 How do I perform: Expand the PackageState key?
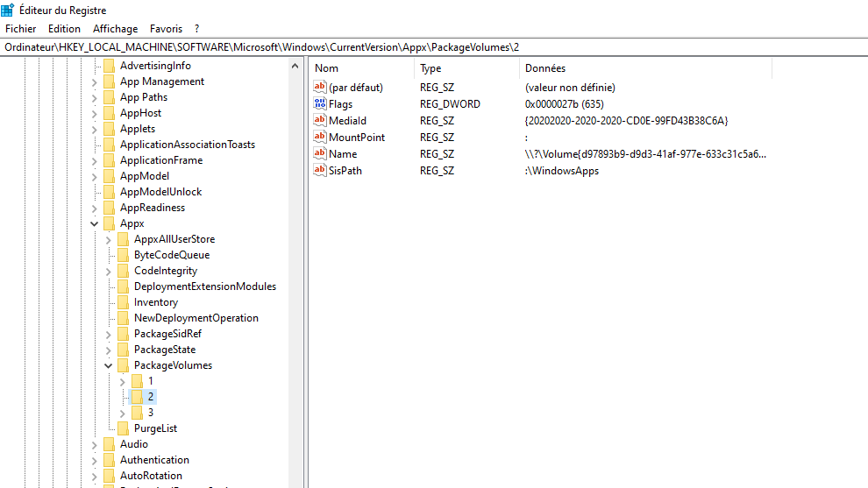109,350
